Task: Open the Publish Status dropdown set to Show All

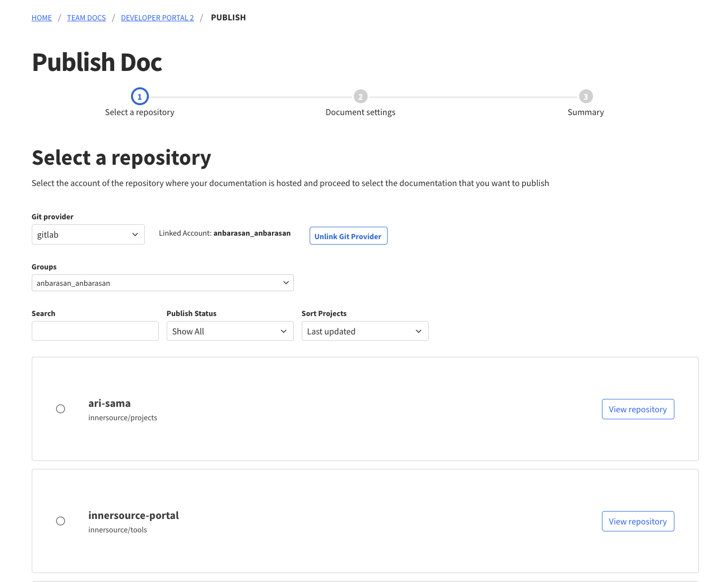Action: tap(230, 331)
